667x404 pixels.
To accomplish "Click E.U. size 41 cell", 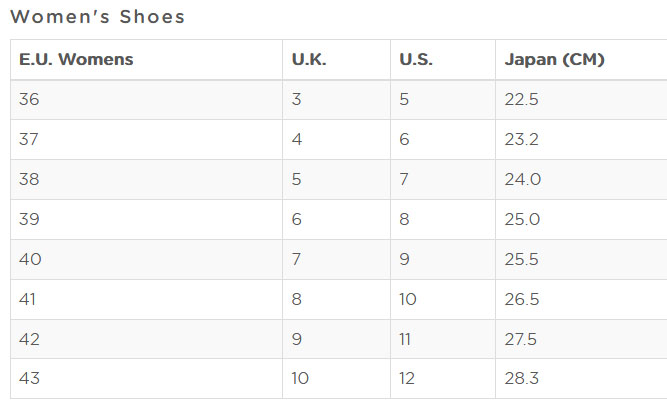I will tap(29, 299).
